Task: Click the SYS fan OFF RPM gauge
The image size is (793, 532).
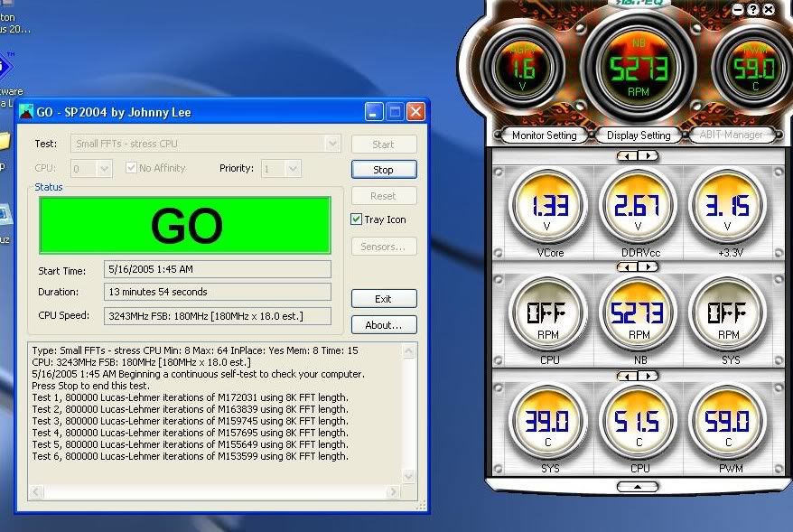Action: pos(727,315)
